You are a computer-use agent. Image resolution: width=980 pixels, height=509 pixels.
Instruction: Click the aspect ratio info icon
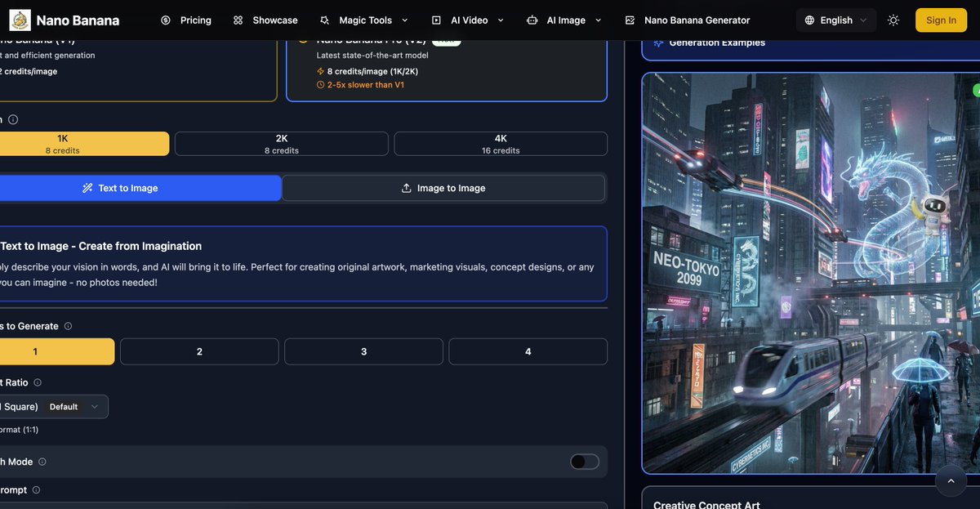pyautogui.click(x=38, y=382)
